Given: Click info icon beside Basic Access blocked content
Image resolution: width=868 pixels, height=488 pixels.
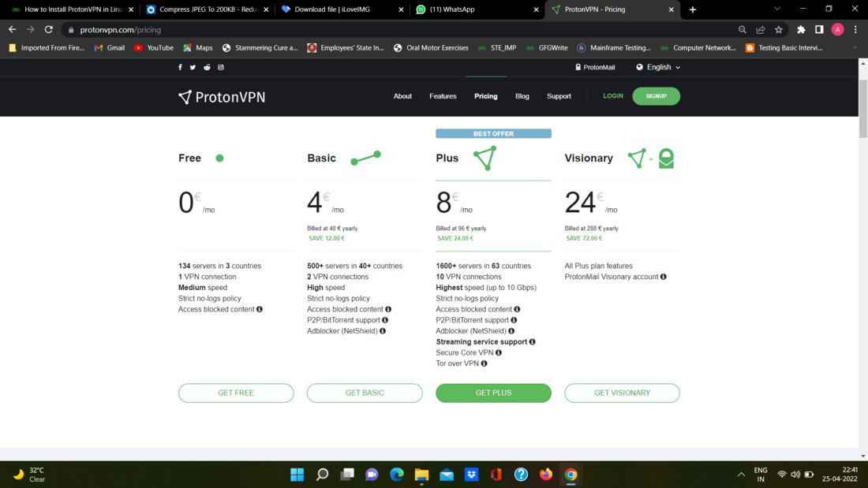Looking at the screenshot, I should pyautogui.click(x=388, y=309).
